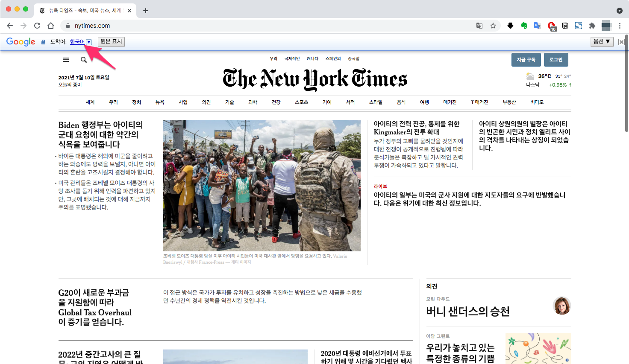This screenshot has height=364, width=629.
Task: Open the tab search dropdown arrow
Action: coord(620,11)
